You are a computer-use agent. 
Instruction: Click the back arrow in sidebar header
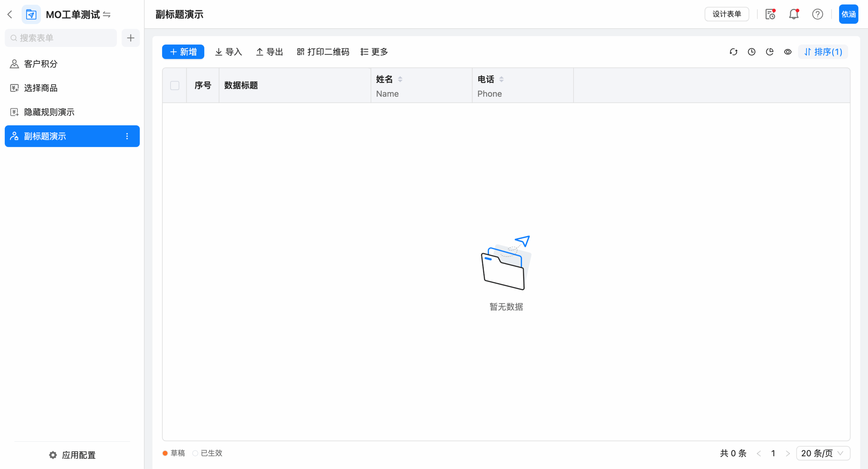tap(10, 14)
